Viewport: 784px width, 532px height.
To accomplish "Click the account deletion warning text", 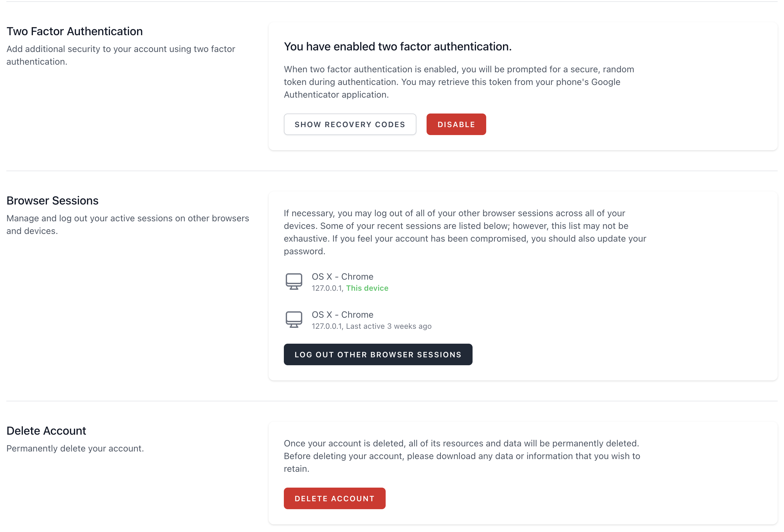I will [461, 456].
